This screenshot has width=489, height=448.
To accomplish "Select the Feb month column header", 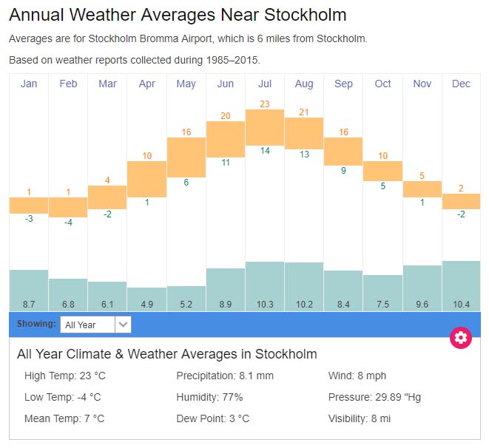I will coord(68,84).
